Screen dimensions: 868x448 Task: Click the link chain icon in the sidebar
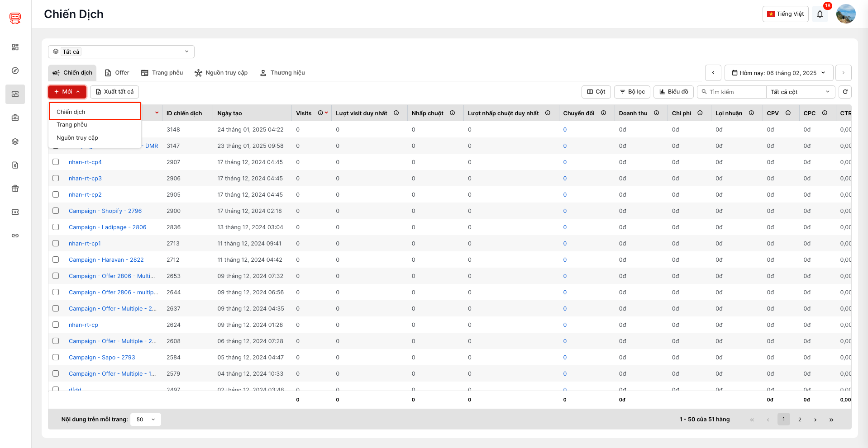pos(15,236)
